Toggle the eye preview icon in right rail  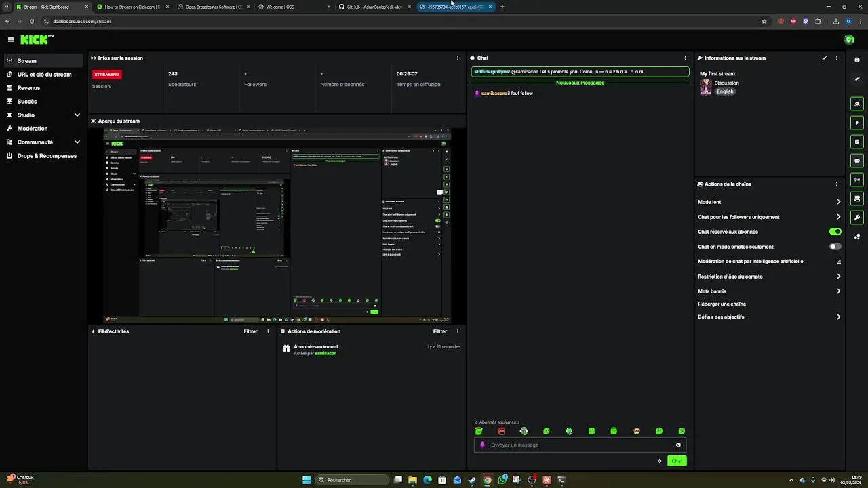(857, 104)
